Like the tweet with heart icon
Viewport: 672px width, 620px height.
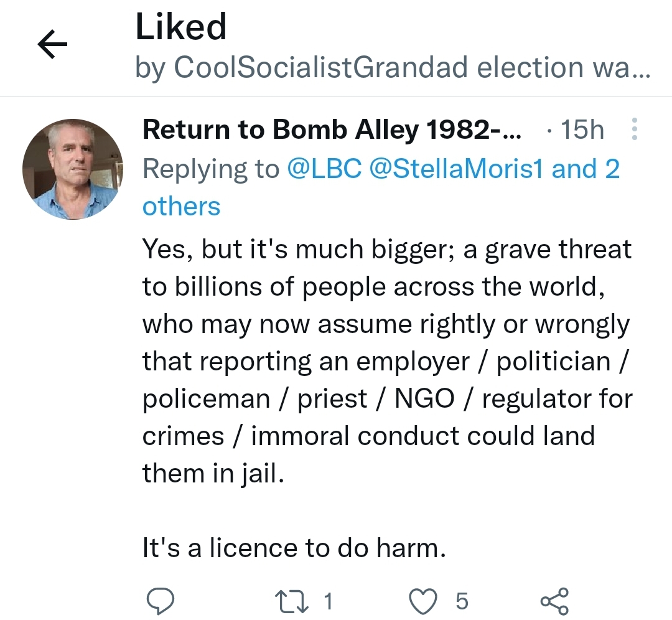424,601
